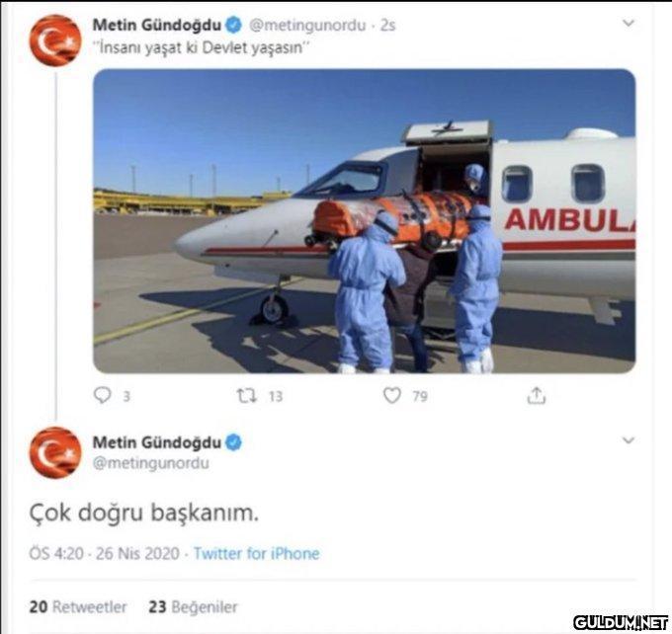Click the @metingunordu handle under reply name
The image size is (672, 634).
click(151, 463)
